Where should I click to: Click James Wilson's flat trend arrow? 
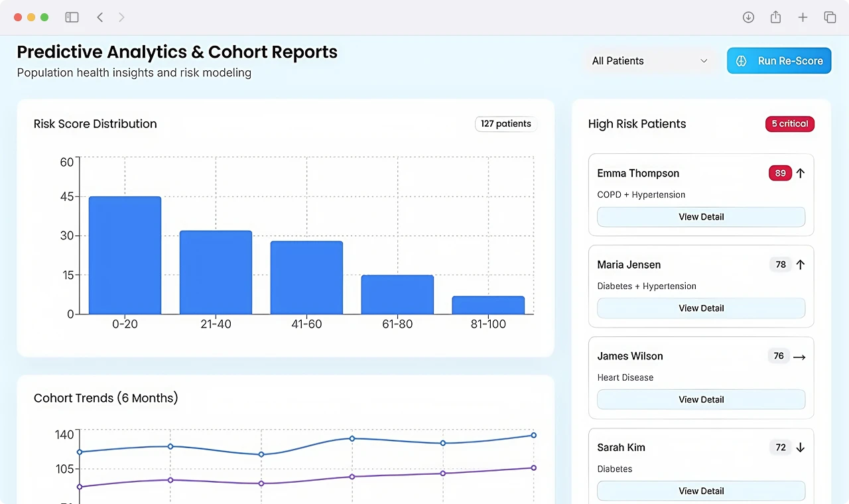pos(799,357)
